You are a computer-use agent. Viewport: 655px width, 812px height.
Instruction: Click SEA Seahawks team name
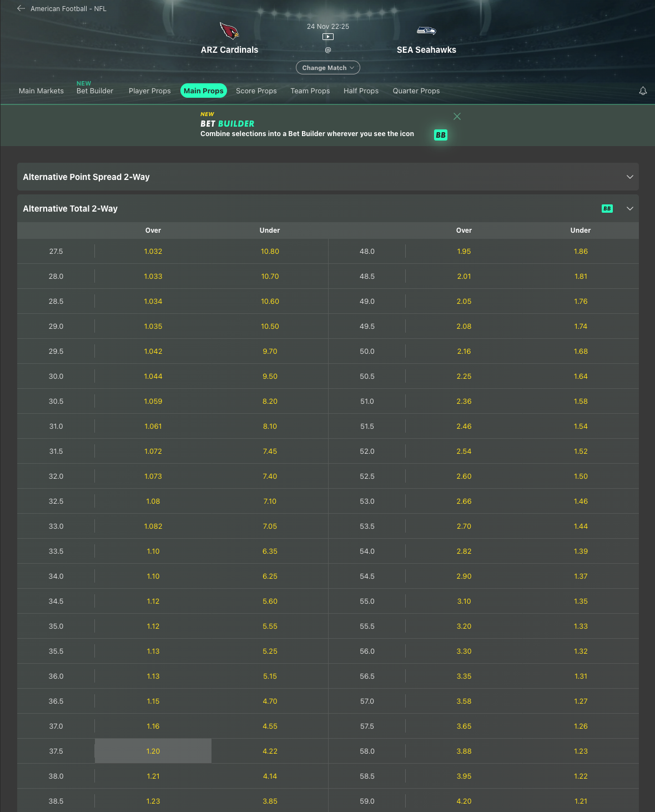(x=426, y=50)
